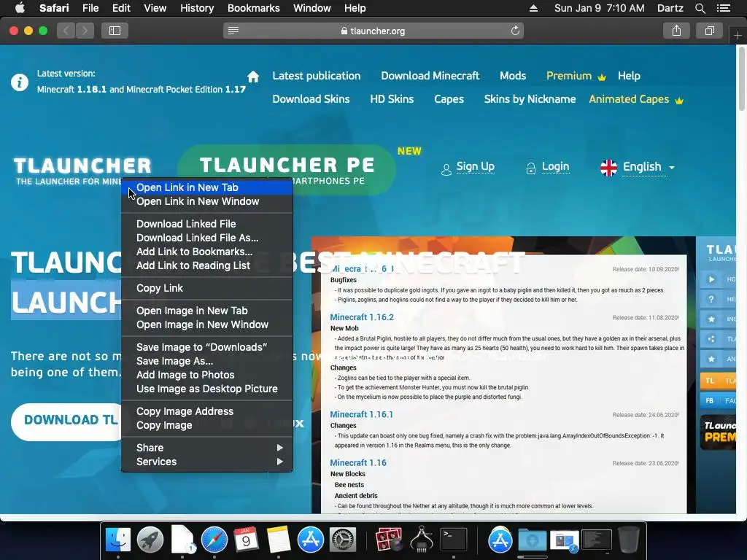The width and height of the screenshot is (747, 560).
Task: Open the History menu in menu bar
Action: (197, 8)
